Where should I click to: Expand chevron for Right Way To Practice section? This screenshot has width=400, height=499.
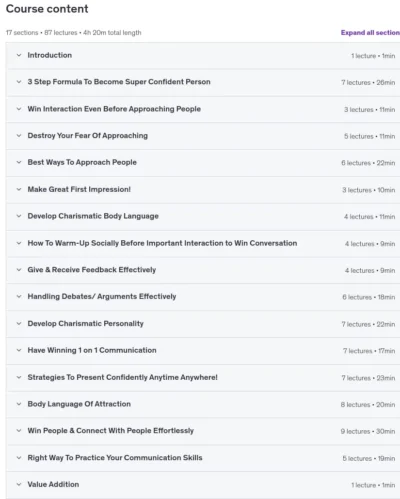click(x=19, y=458)
